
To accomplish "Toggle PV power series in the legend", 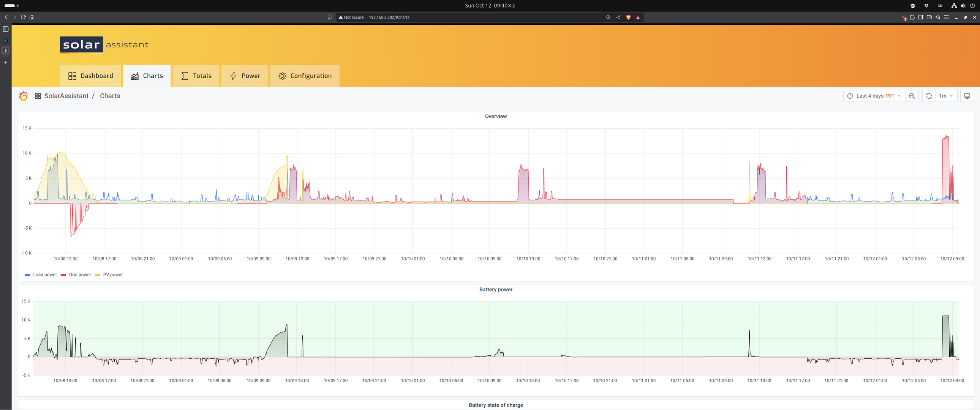I will (112, 274).
